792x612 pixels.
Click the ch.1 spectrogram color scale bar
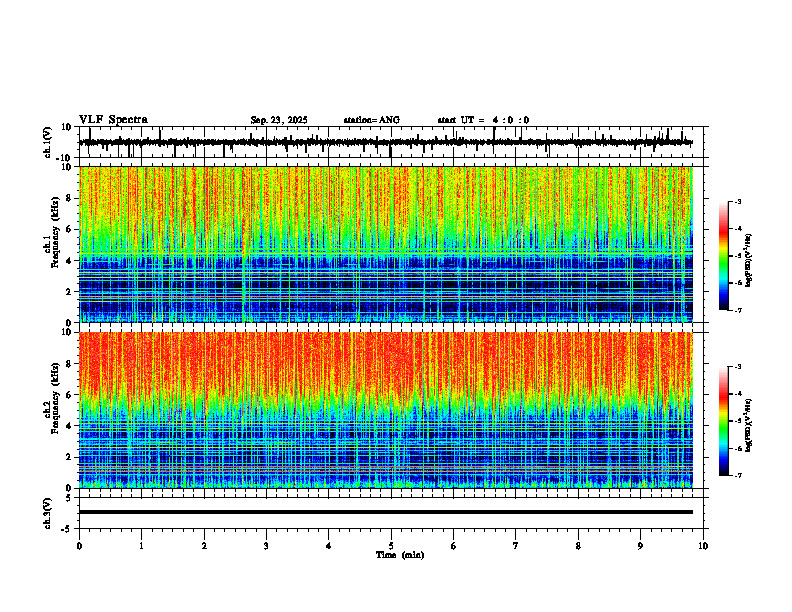724,256
